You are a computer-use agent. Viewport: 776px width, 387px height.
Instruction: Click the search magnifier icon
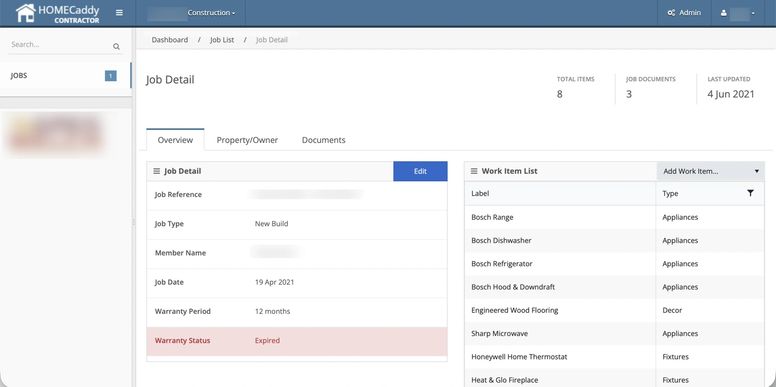(x=116, y=47)
